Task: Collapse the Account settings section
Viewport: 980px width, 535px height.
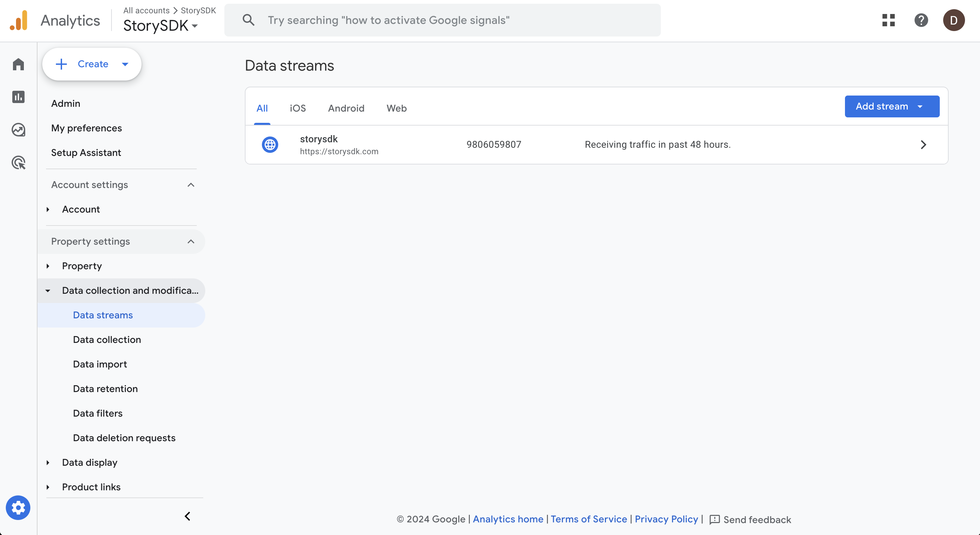Action: pyautogui.click(x=191, y=185)
